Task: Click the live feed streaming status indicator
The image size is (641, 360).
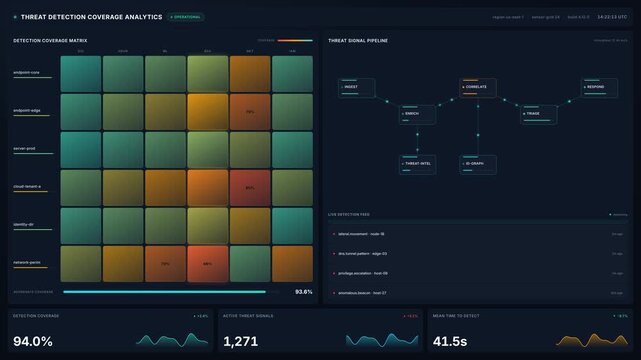Action: tap(619, 215)
